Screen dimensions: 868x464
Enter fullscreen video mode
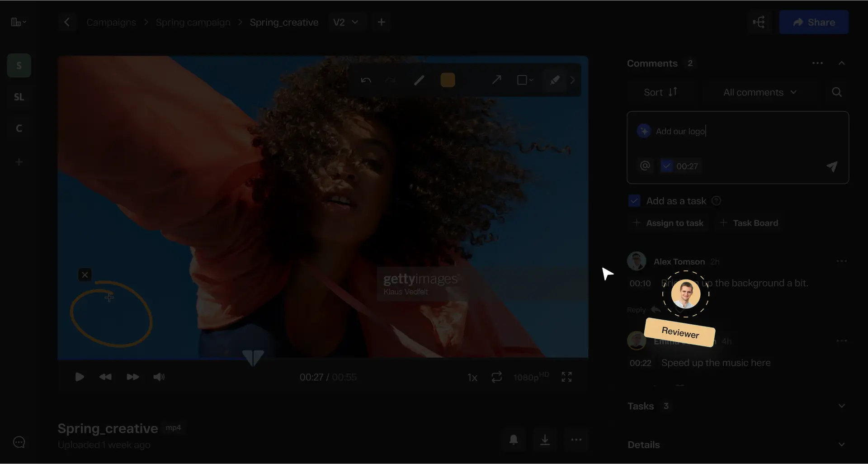(566, 377)
